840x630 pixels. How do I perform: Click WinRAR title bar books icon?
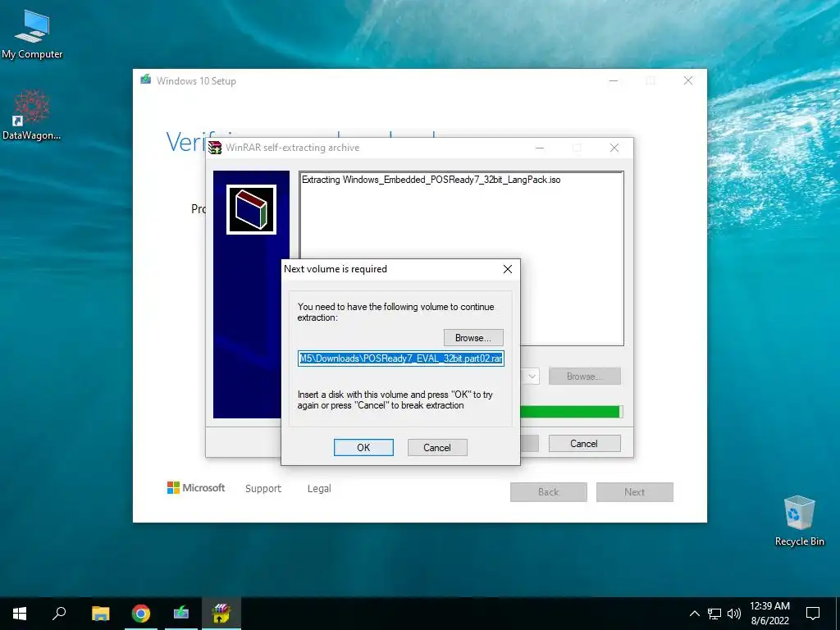coord(215,148)
